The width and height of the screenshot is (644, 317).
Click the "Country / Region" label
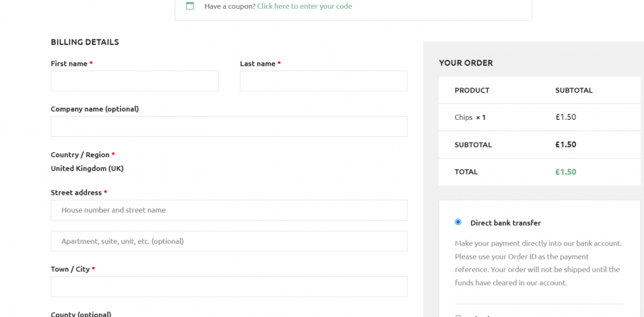80,155
